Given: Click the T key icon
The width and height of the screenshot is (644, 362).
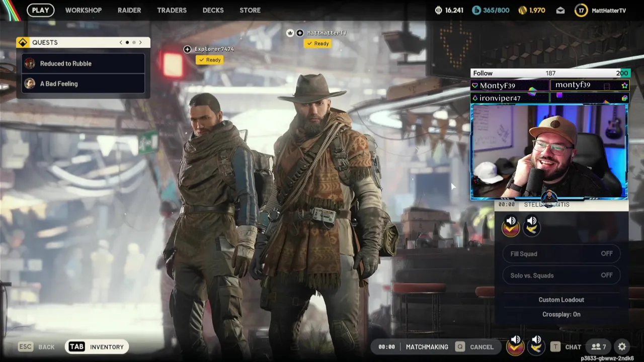Looking at the screenshot, I should pyautogui.click(x=555, y=347).
